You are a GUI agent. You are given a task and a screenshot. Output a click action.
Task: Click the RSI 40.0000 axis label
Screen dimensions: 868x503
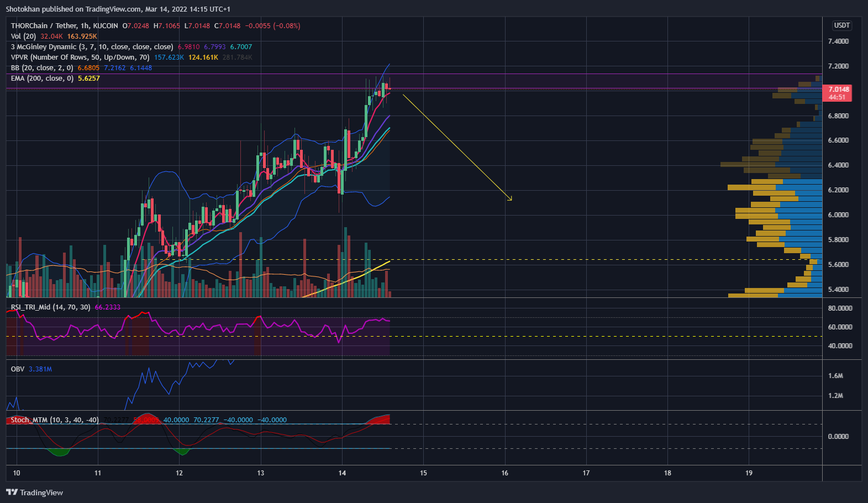point(840,346)
